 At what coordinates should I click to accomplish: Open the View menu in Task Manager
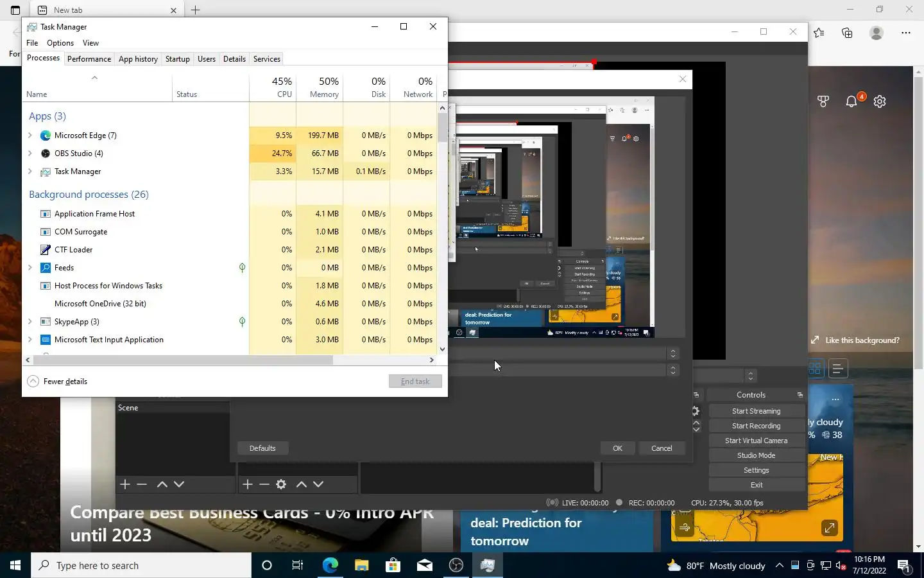(x=90, y=43)
